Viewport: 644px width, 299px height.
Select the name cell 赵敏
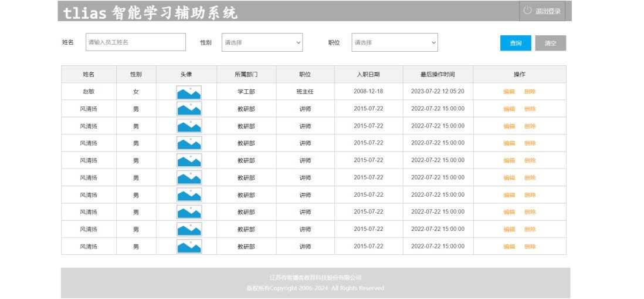coord(89,91)
